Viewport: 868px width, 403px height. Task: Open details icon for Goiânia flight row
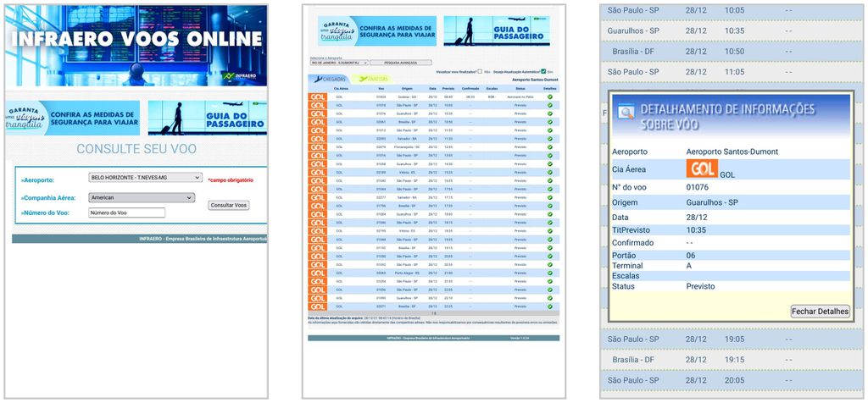[549, 97]
